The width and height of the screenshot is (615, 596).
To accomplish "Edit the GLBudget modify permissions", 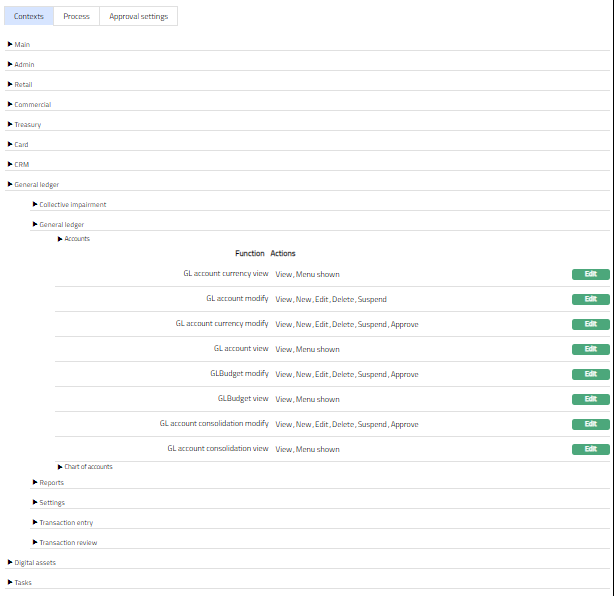I will [x=590, y=374].
